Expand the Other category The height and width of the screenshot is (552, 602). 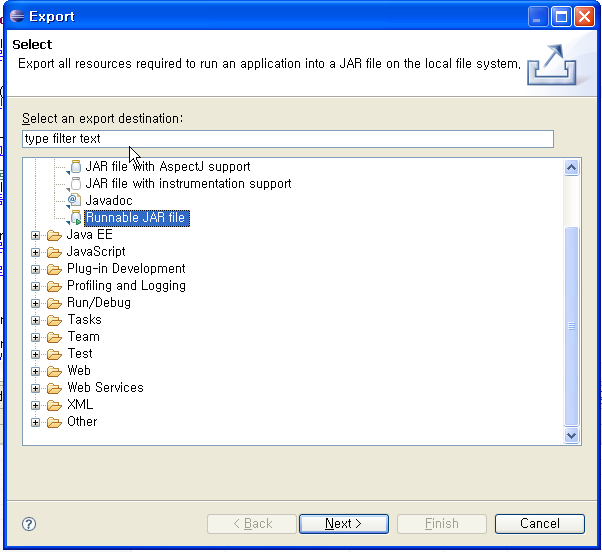click(35, 422)
